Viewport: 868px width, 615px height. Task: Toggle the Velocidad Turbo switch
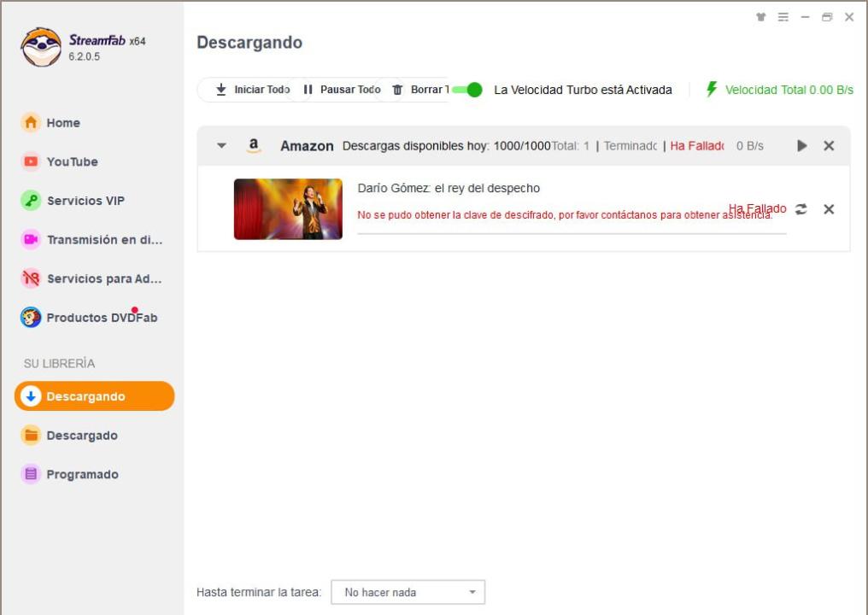point(467,90)
